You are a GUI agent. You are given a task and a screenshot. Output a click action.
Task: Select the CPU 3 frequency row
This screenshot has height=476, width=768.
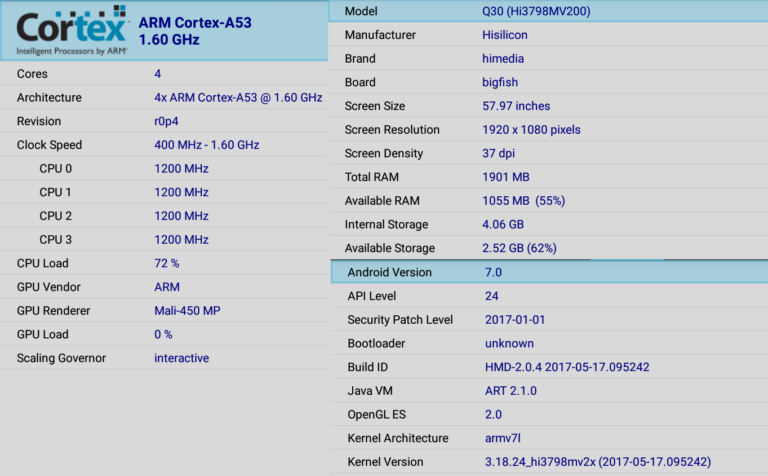(164, 239)
